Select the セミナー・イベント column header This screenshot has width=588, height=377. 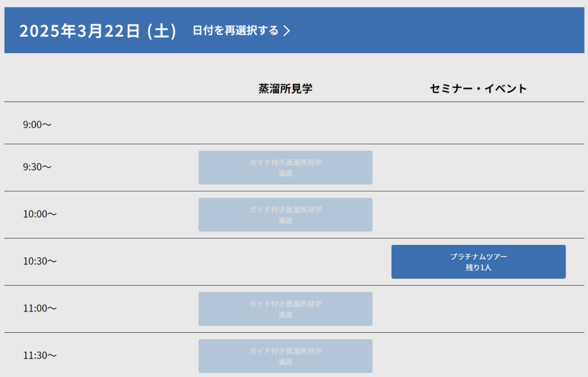(x=478, y=89)
